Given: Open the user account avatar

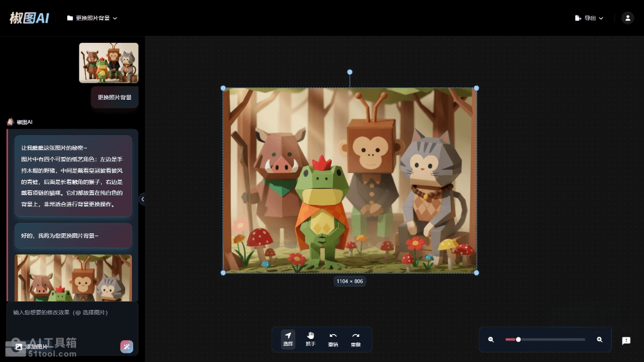Looking at the screenshot, I should tap(627, 18).
